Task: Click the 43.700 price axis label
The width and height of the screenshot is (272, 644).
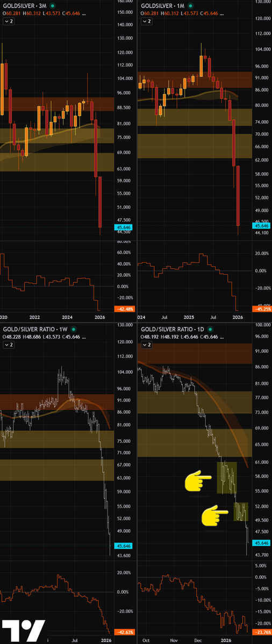Action: click(x=261, y=555)
